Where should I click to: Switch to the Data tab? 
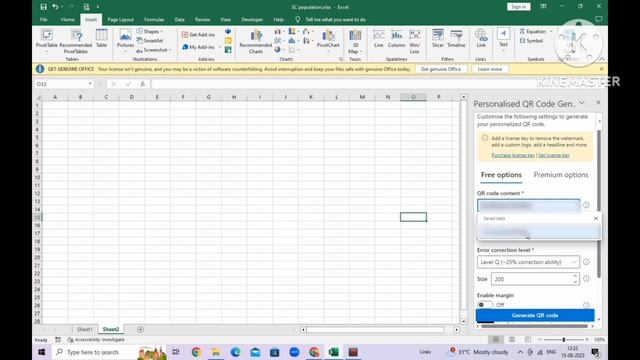[180, 20]
